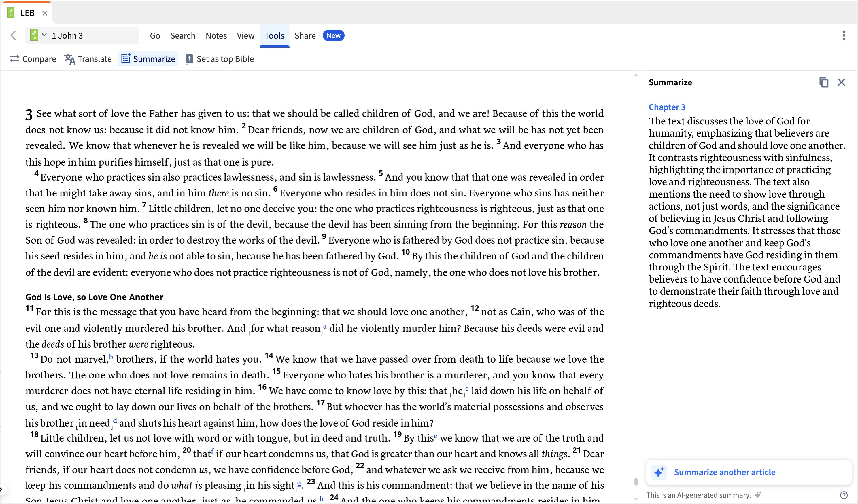
Task: Open the Chapter 3 summary link
Action: coord(667,107)
